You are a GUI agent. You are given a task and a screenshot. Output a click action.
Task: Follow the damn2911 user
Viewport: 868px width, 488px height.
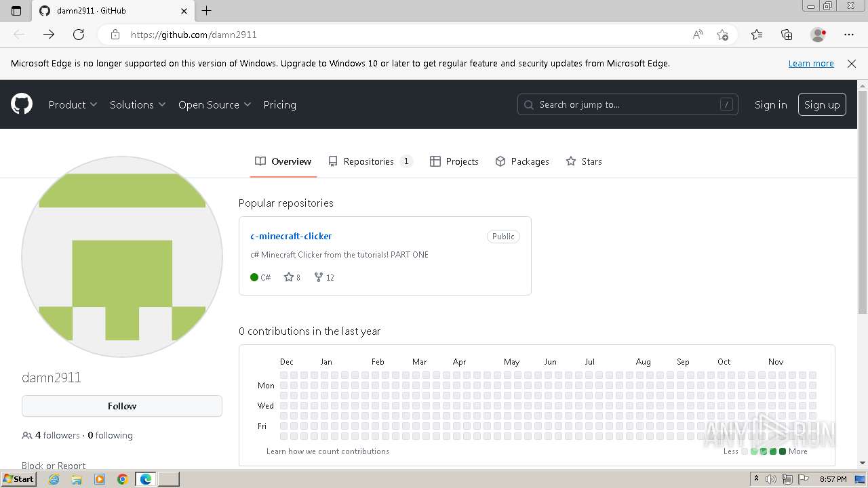coord(122,406)
